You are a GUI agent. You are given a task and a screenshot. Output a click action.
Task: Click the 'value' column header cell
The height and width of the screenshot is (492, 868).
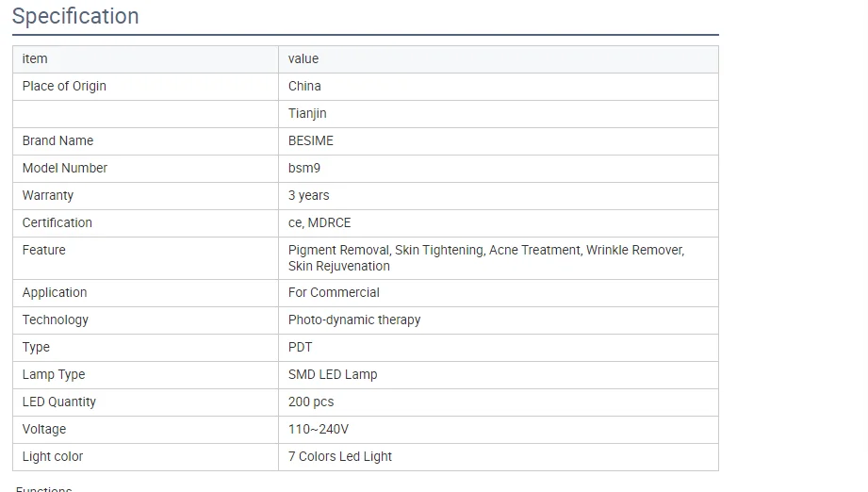point(303,58)
